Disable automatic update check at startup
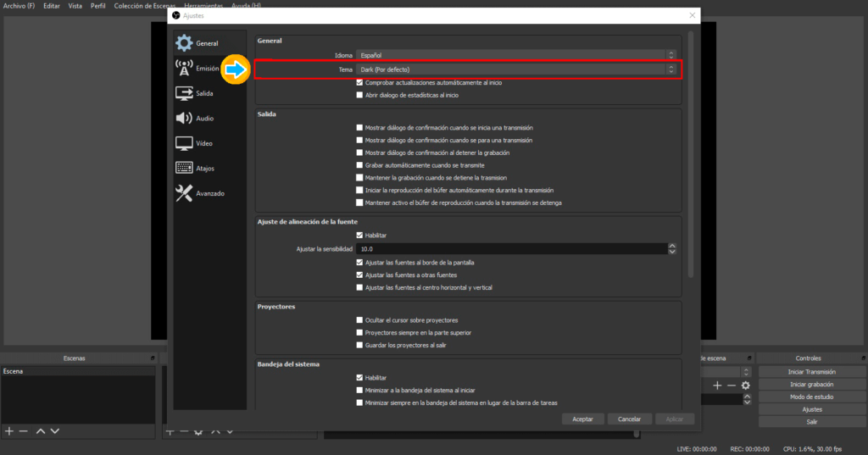The height and width of the screenshot is (455, 868). pyautogui.click(x=359, y=83)
